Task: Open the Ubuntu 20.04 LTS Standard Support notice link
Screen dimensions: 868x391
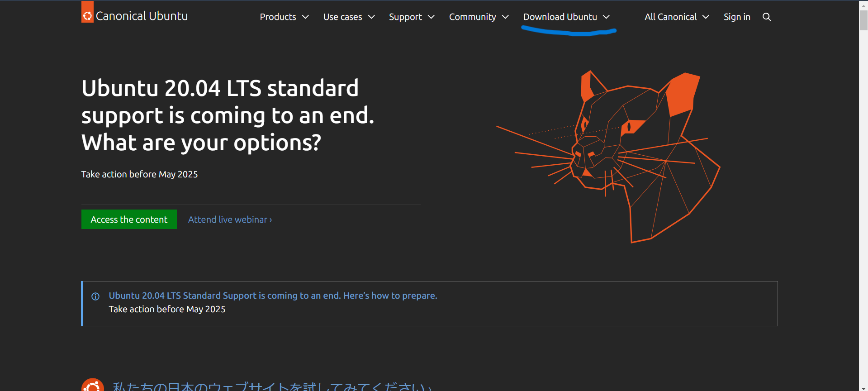Action: (273, 296)
